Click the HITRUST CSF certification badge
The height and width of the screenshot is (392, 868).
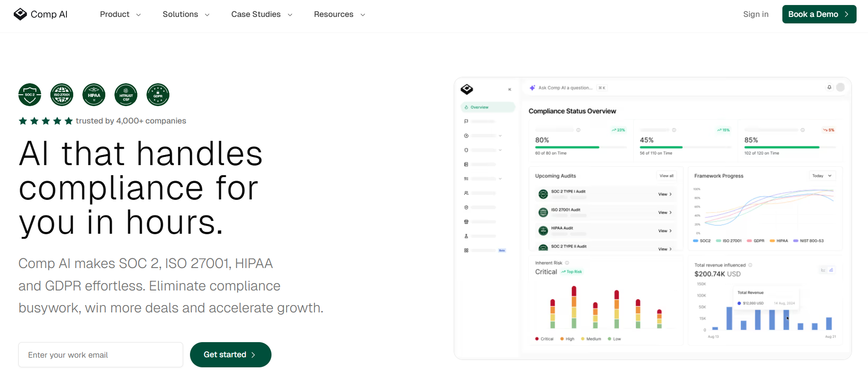pos(126,95)
